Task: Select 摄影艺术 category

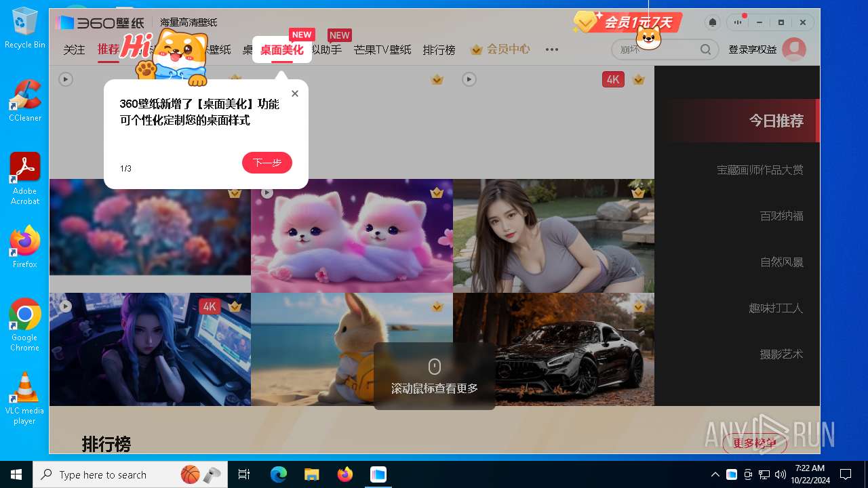Action: pyautogui.click(x=782, y=354)
